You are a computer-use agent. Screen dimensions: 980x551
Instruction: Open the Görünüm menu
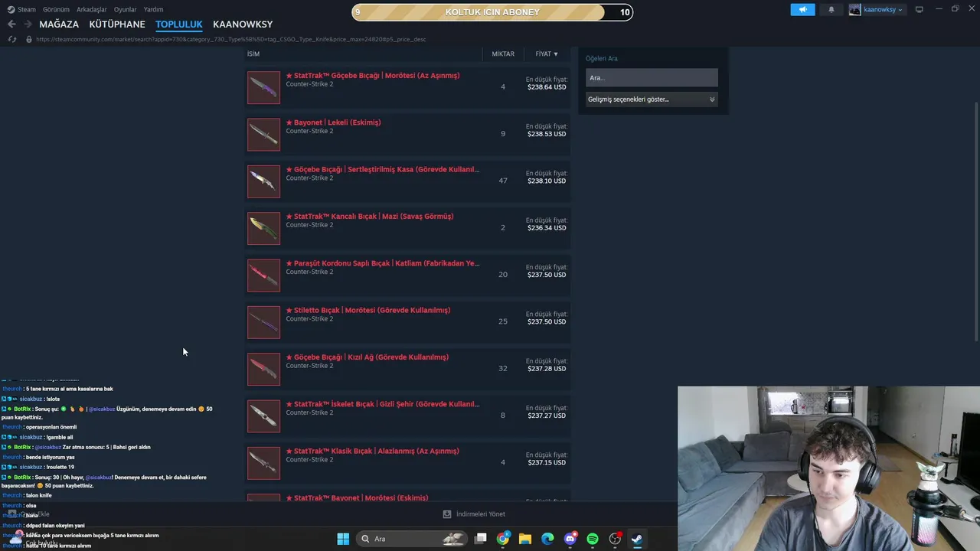pyautogui.click(x=56, y=9)
